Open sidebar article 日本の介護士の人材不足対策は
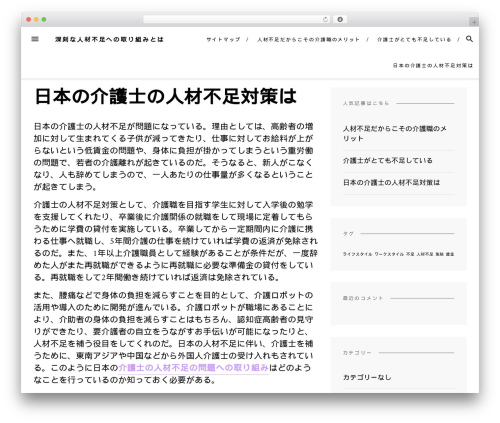Viewport: 500px width, 423px height. click(x=391, y=183)
